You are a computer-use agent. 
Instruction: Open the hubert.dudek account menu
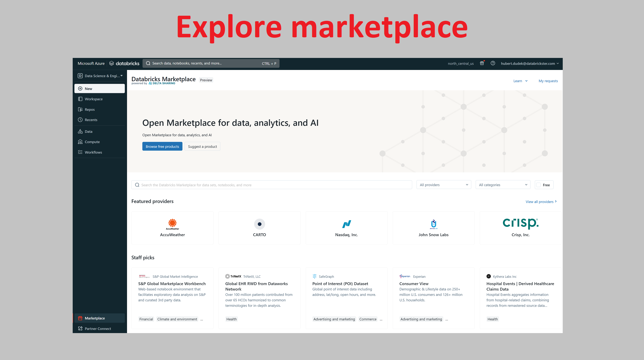click(x=529, y=63)
